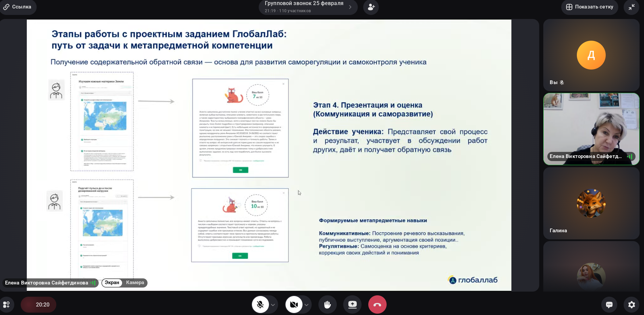The image size is (644, 315).
Task: Hang up with the red end call button
Action: tap(377, 304)
